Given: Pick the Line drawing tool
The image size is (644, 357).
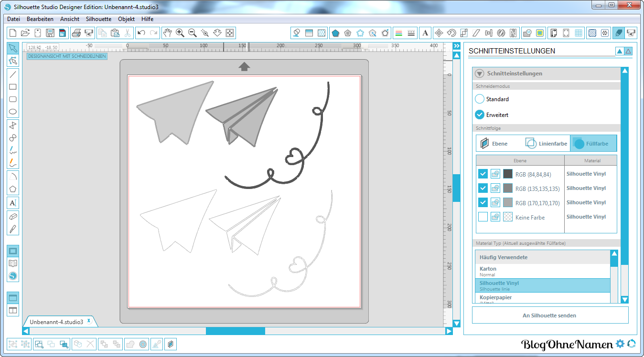Looking at the screenshot, I should coord(13,74).
